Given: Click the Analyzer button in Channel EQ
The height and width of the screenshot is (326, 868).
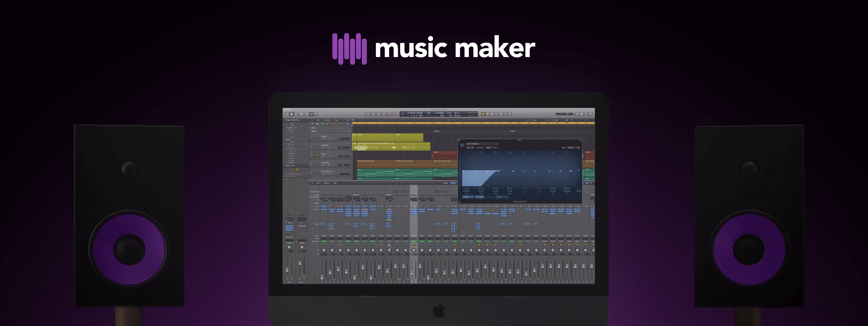Looking at the screenshot, I should click(x=466, y=197).
